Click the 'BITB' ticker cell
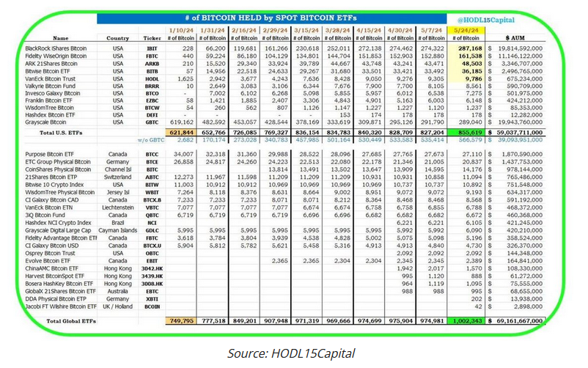The height and width of the screenshot is (368, 588). tap(152, 72)
